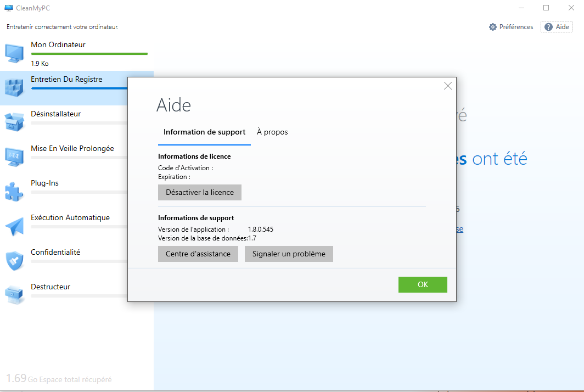
Task: Click the grey Destructeur progress bar
Action: 79,296
